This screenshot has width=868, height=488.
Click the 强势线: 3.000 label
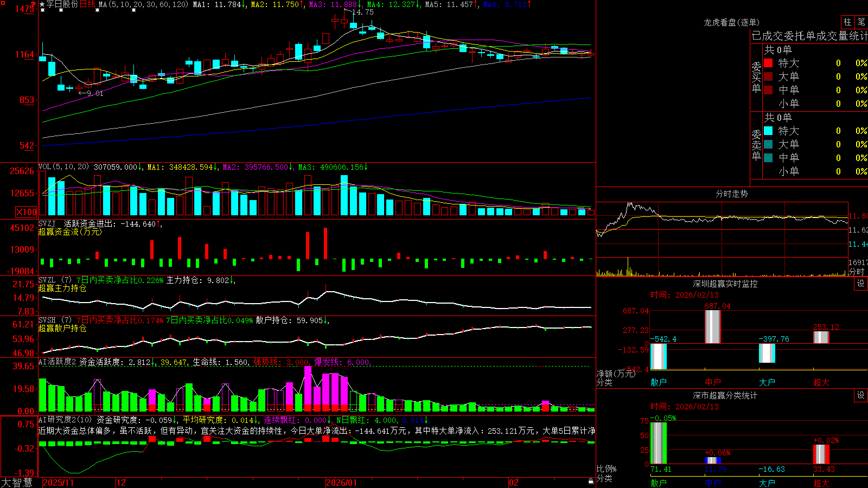click(282, 362)
